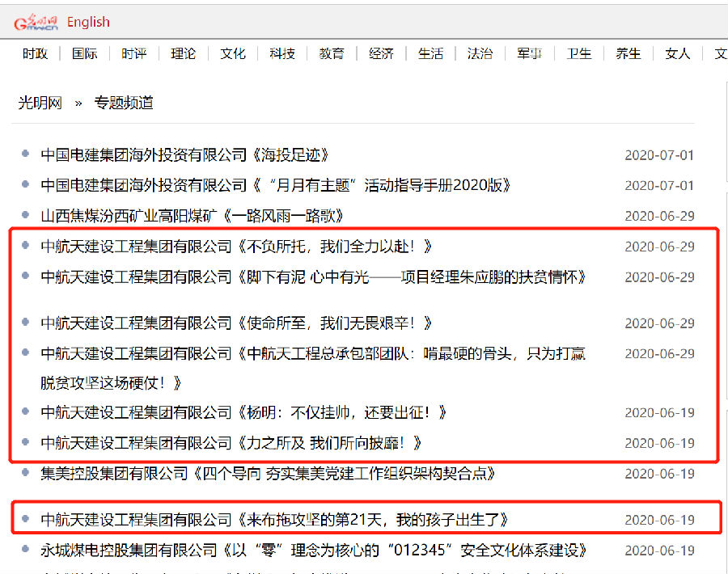Select the 国际 navigation item
The width and height of the screenshot is (728, 574).
[85, 53]
